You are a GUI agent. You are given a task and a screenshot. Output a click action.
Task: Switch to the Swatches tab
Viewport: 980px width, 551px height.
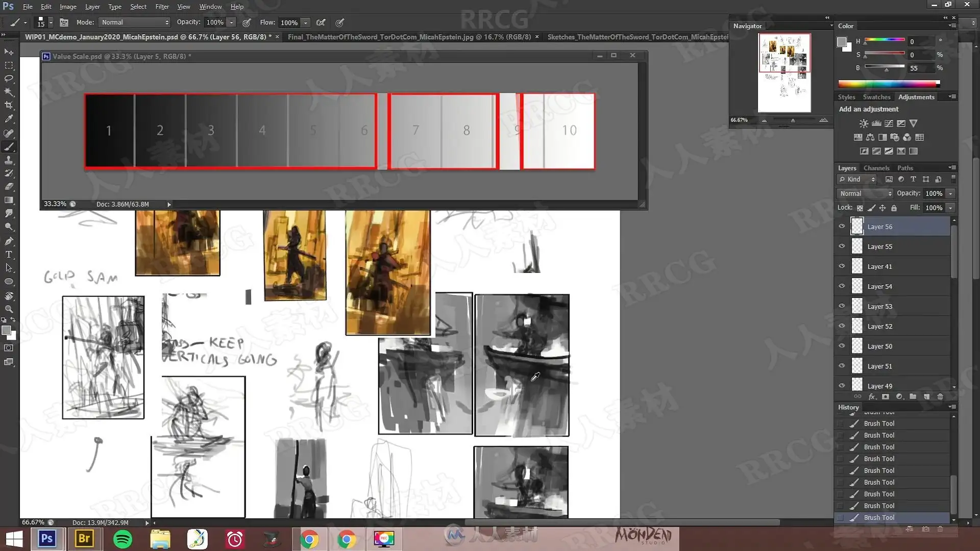pyautogui.click(x=876, y=97)
